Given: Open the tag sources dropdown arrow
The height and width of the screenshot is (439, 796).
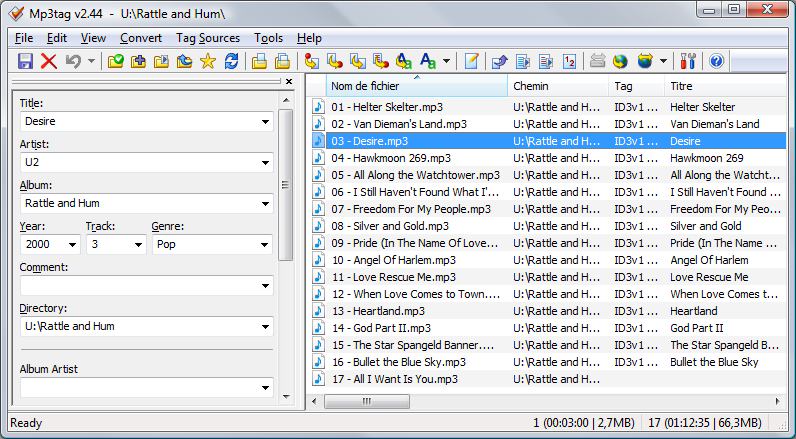Looking at the screenshot, I should coord(663,61).
